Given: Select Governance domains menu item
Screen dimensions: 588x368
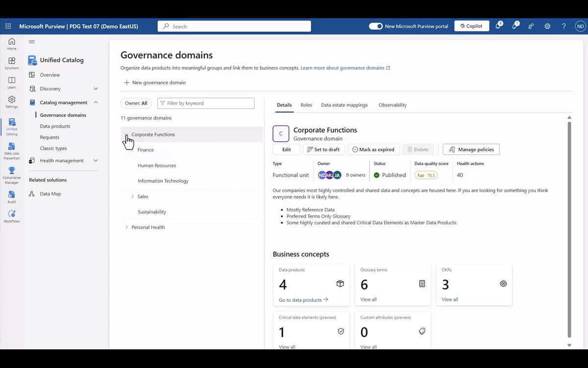Looking at the screenshot, I should [x=63, y=115].
